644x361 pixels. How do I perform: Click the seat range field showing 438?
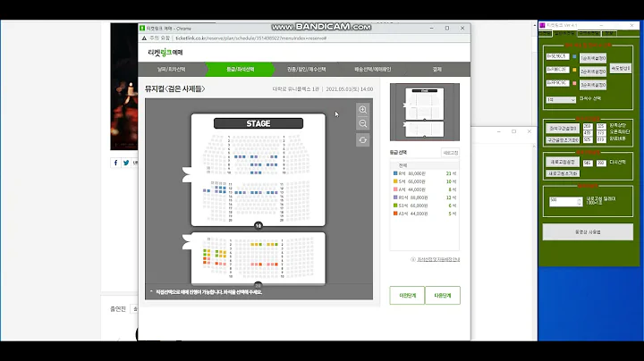pos(588,133)
